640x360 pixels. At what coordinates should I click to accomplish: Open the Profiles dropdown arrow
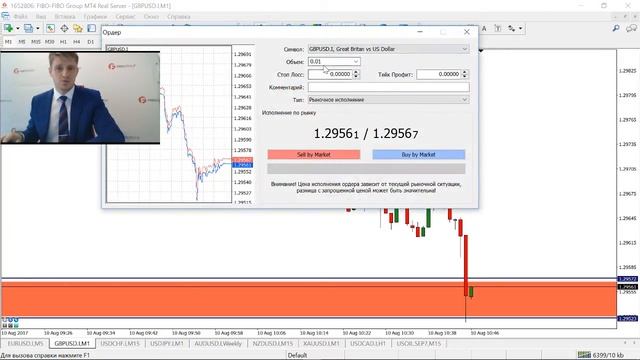click(x=38, y=28)
